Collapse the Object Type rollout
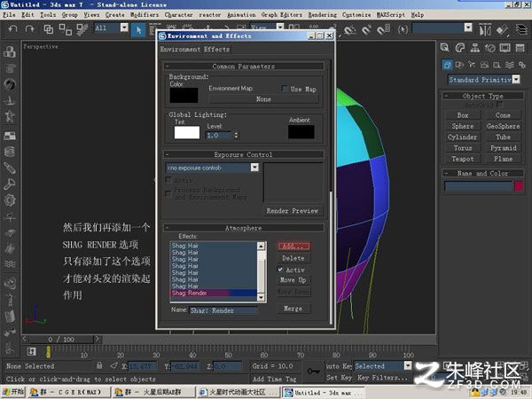532x399 pixels. pyautogui.click(x=483, y=96)
